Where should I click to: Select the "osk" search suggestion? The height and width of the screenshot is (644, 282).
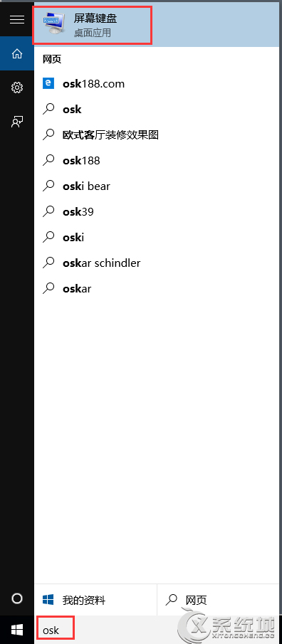[x=157, y=110]
